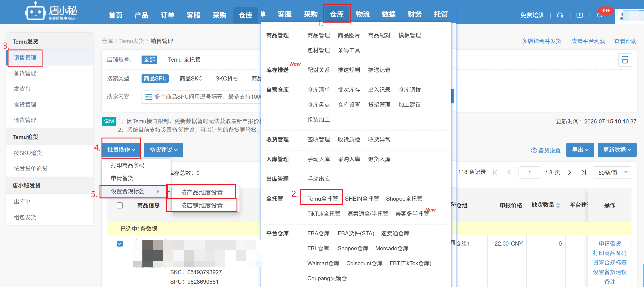Jump to the last page of records
Viewport: 644px width, 287px height.
click(x=584, y=172)
